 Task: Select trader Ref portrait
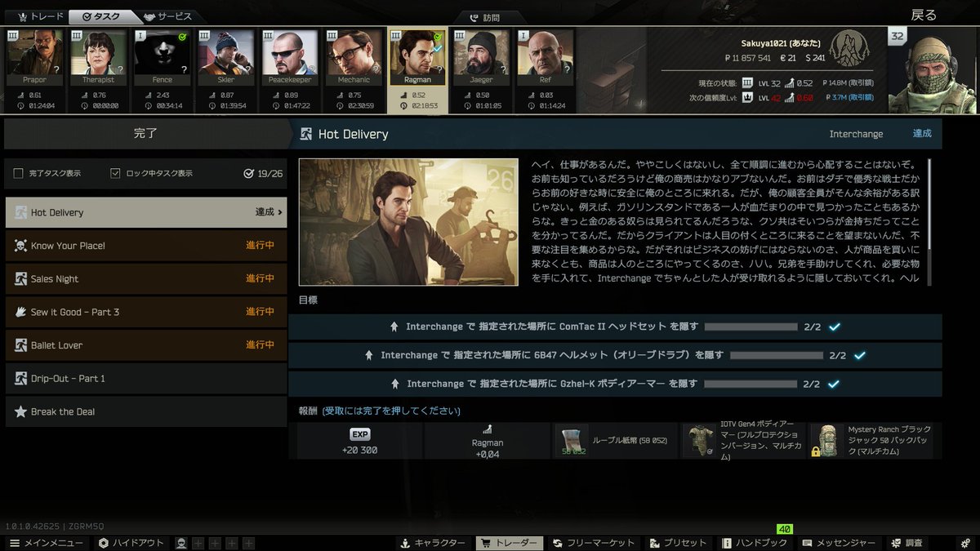[x=545, y=57]
